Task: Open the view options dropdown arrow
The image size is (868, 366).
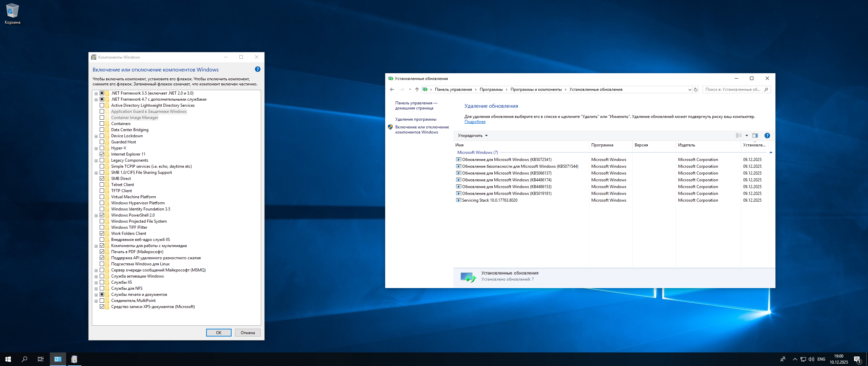Action: click(x=747, y=136)
